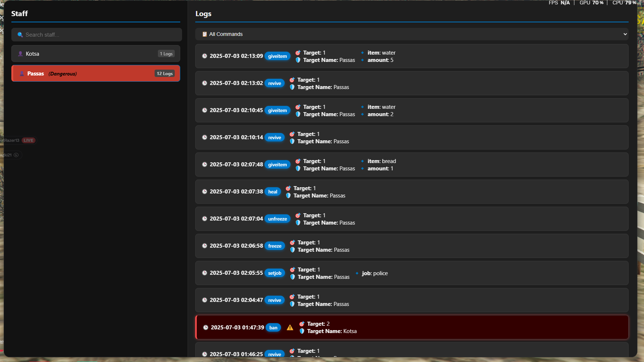
Task: Click the LIVE badge in background window
Action: (29, 140)
